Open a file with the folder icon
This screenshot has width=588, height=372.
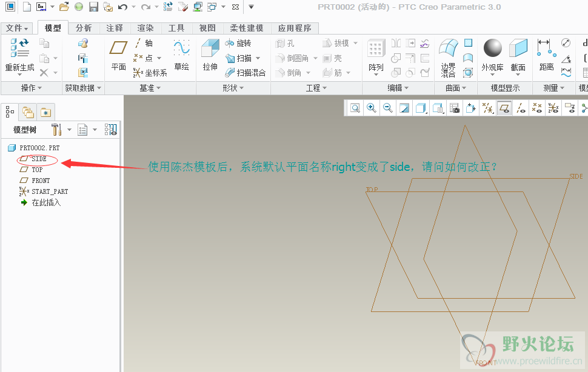point(64,7)
